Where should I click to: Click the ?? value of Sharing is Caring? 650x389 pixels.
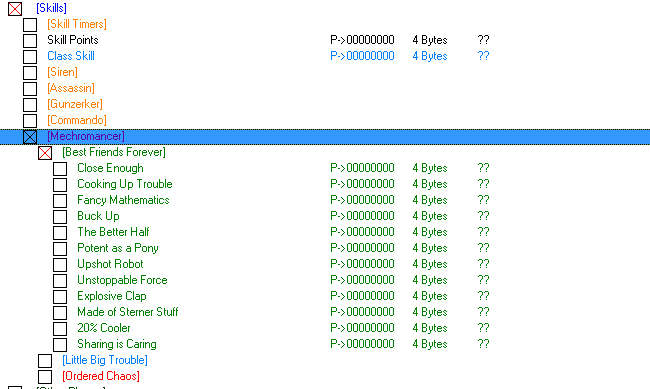483,344
